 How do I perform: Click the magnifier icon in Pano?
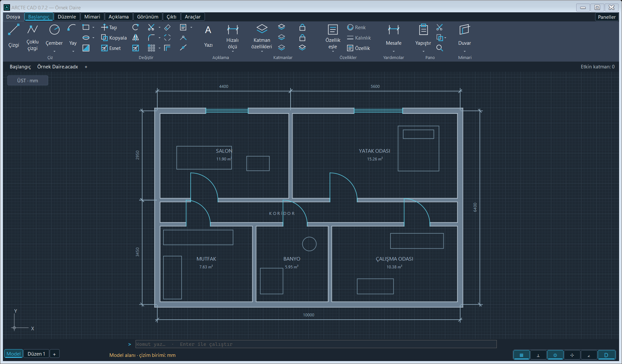(x=439, y=48)
